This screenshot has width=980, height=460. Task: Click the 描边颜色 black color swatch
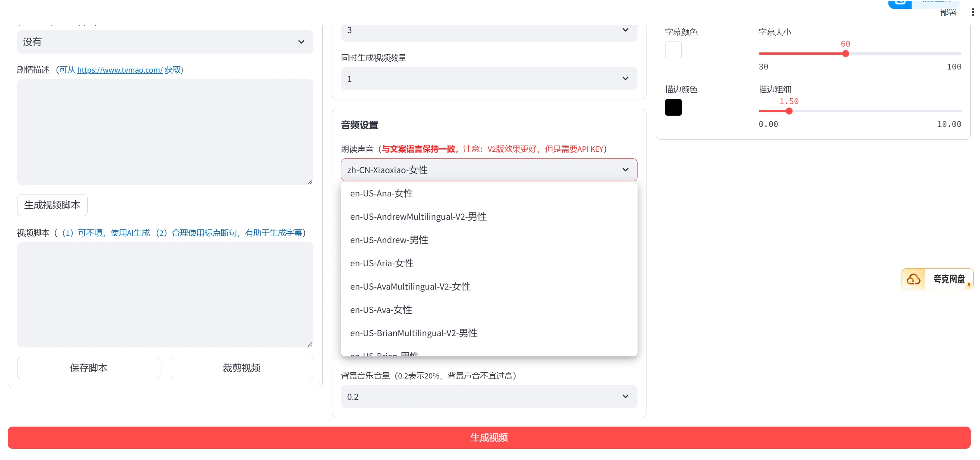coord(674,107)
